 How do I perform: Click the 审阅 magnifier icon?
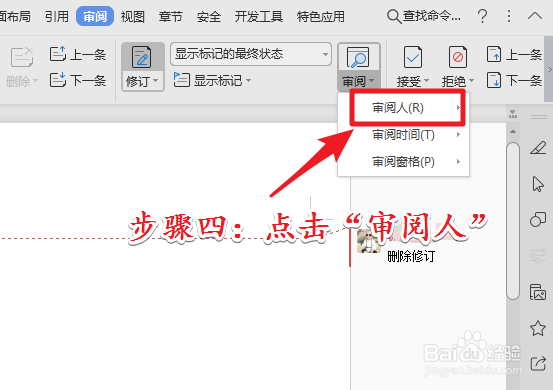pyautogui.click(x=358, y=57)
